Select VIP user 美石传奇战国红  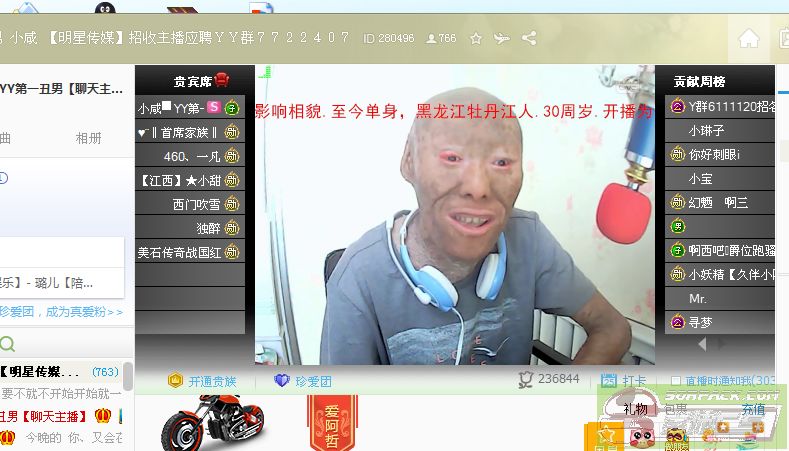(x=190, y=252)
